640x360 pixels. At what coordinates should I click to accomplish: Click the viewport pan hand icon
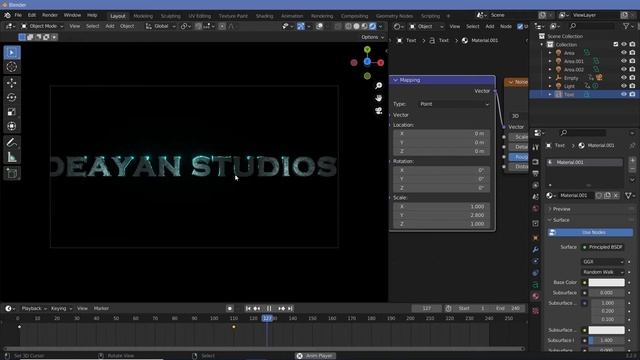[x=379, y=98]
